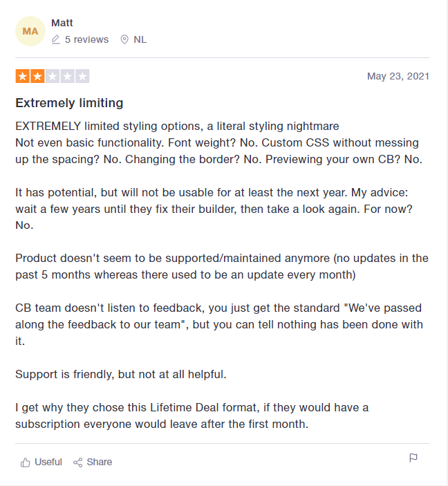Click the thumbs-up Useful icon

(26, 462)
